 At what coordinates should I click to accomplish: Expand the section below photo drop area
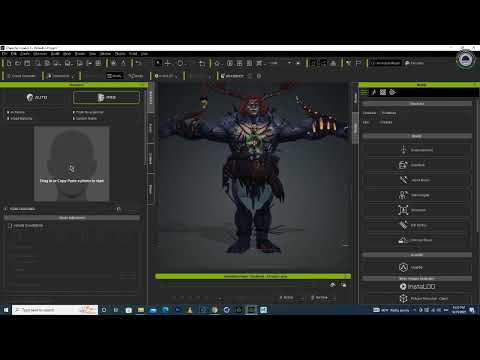tap(5, 209)
